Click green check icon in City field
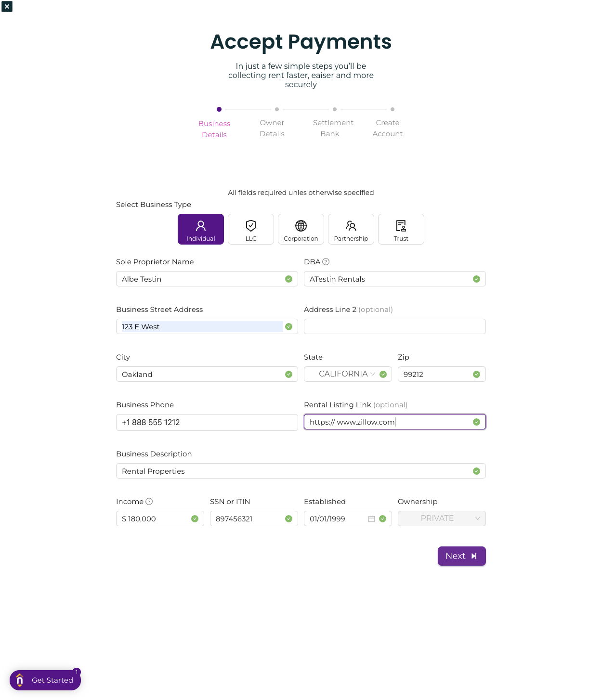Image resolution: width=602 pixels, height=700 pixels. [x=288, y=374]
